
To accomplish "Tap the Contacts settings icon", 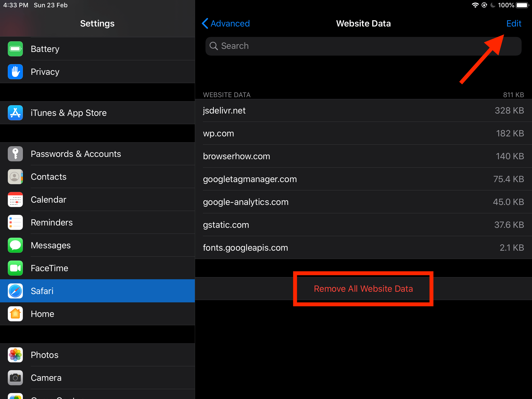I will pos(15,176).
